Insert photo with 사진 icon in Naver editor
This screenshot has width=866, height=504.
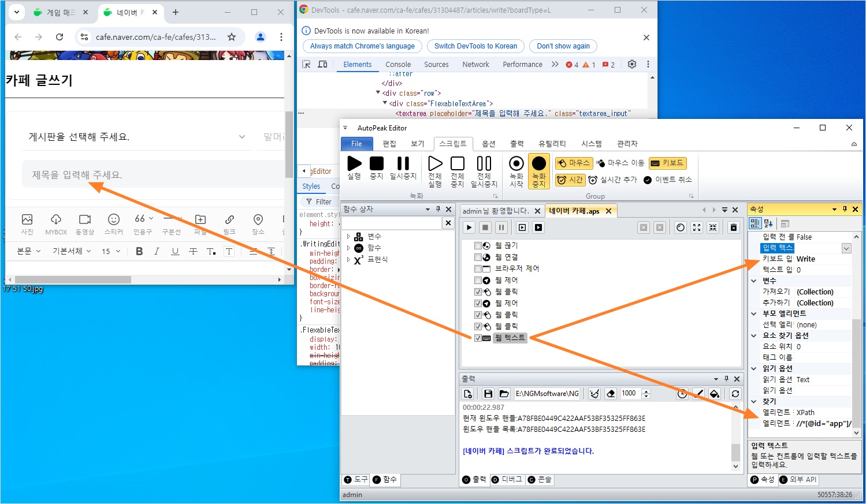27,219
